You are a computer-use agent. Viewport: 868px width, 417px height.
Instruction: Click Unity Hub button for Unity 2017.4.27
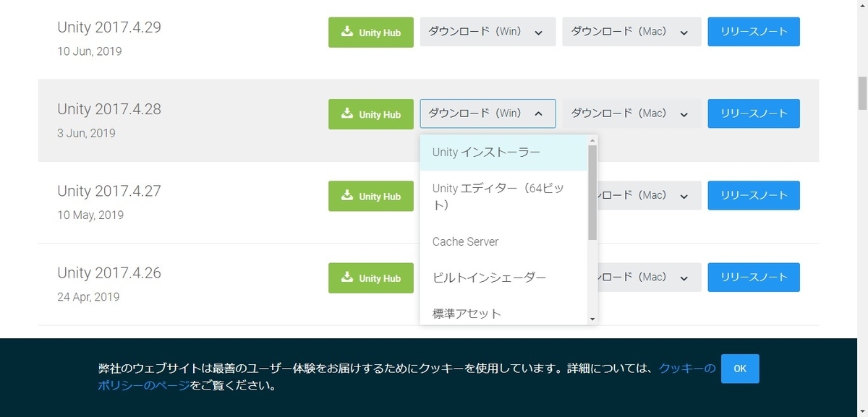pyautogui.click(x=371, y=196)
